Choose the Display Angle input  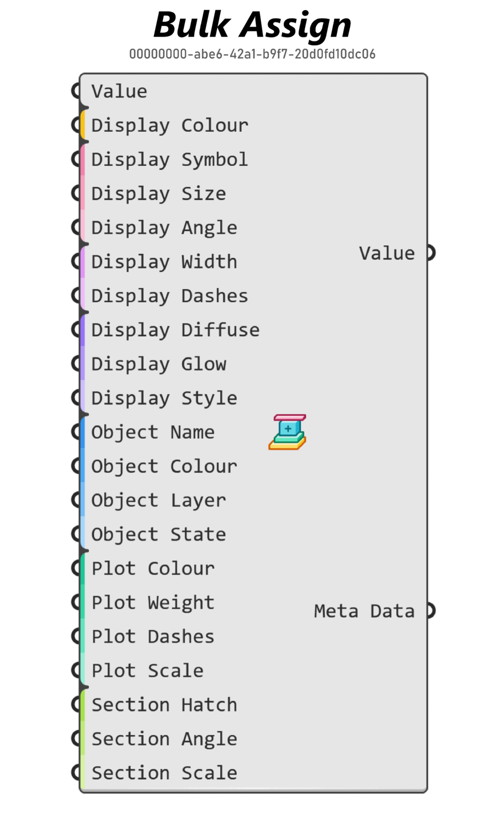[164, 228]
